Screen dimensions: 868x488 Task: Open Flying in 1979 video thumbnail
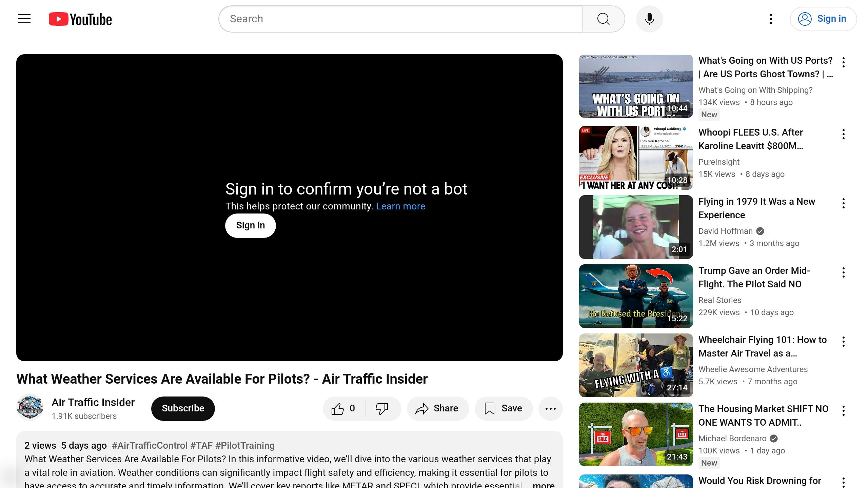(x=636, y=227)
